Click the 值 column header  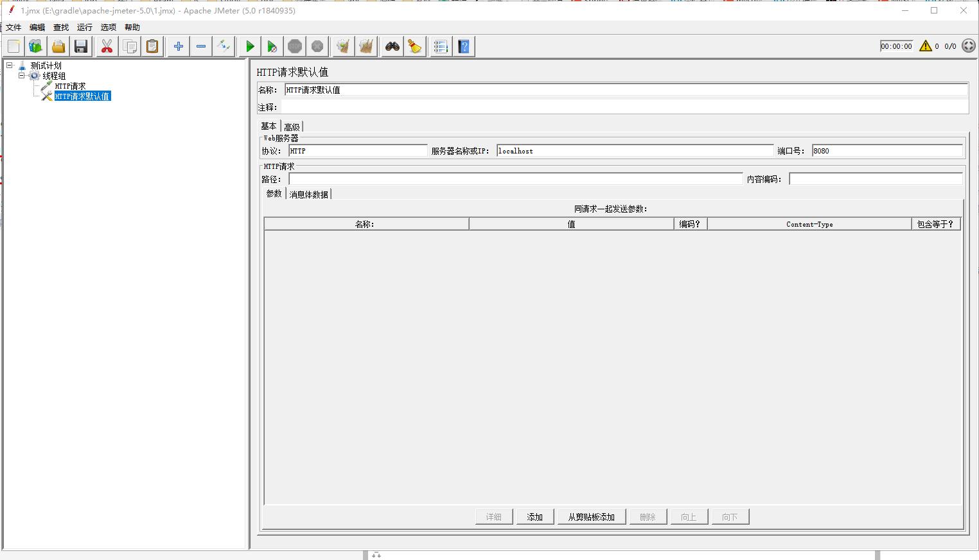click(x=572, y=224)
